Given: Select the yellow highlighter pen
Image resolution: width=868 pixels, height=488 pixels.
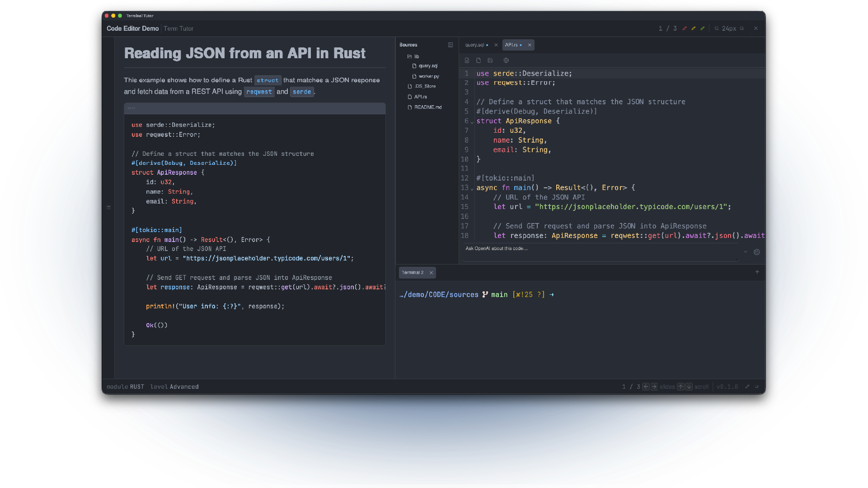Looking at the screenshot, I should pos(694,28).
